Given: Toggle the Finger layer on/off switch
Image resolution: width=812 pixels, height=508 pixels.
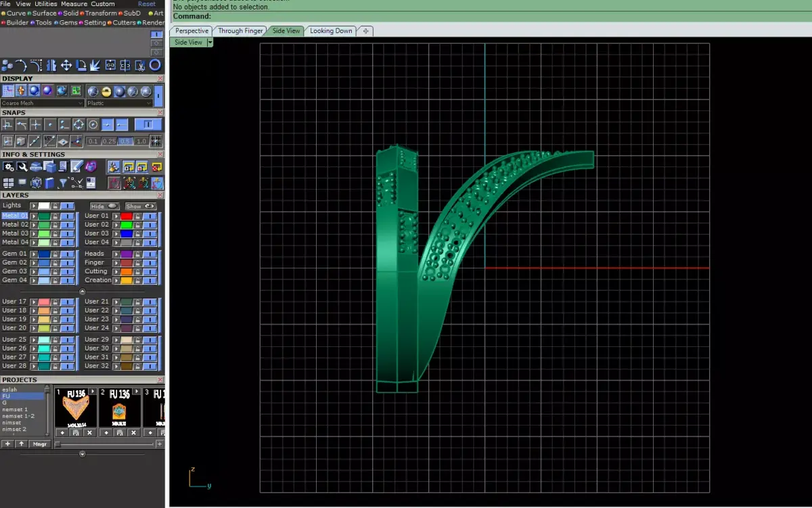Looking at the screenshot, I should pos(150,262).
